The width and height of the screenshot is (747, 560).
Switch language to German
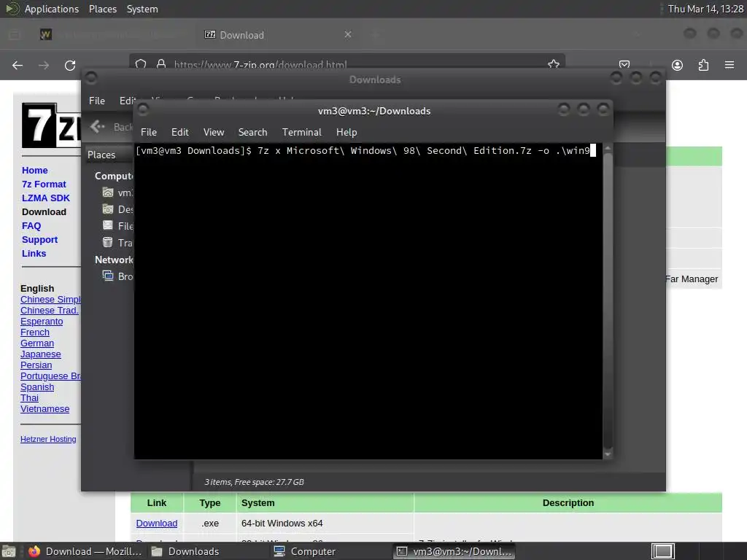37,343
